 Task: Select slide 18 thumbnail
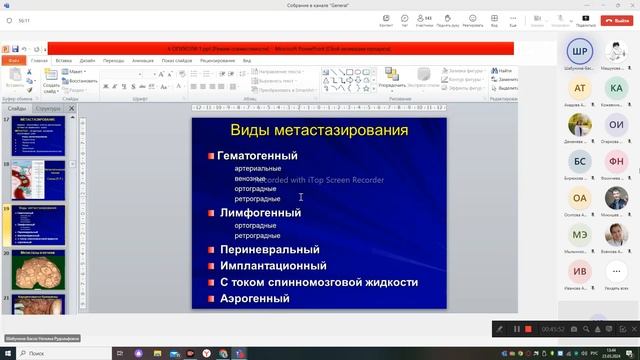[x=38, y=180]
